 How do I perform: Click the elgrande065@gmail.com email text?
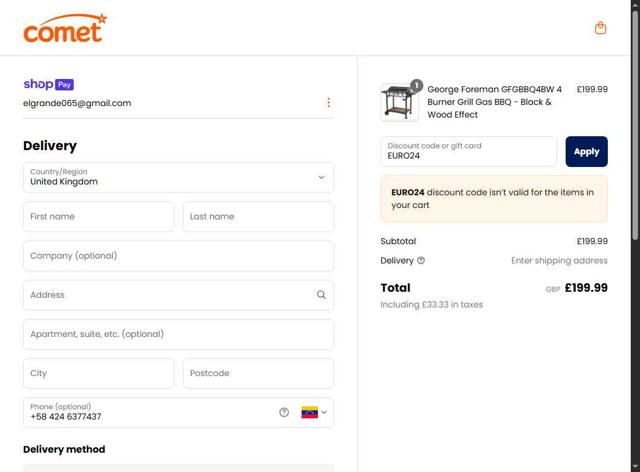pos(77,103)
